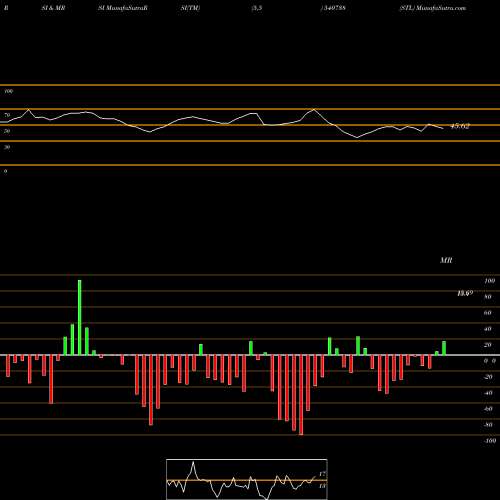
Task: Click the '(STL) MunafaSutra.com' header text
Action: (x=433, y=8)
